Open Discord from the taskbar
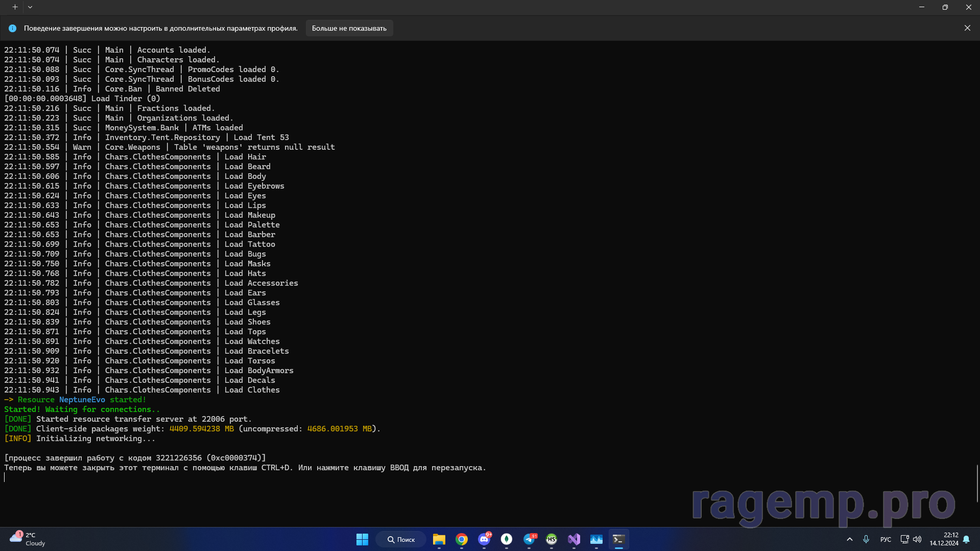This screenshot has height=551, width=980. [484, 539]
